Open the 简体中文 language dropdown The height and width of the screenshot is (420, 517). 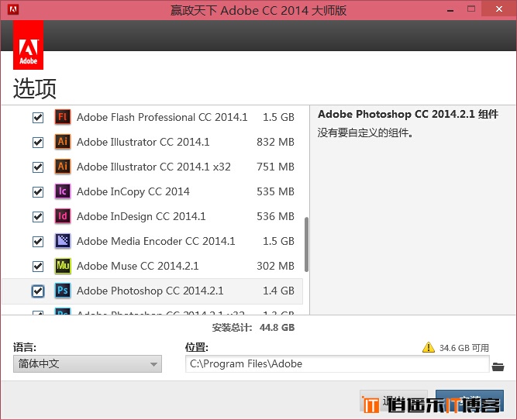(x=88, y=363)
